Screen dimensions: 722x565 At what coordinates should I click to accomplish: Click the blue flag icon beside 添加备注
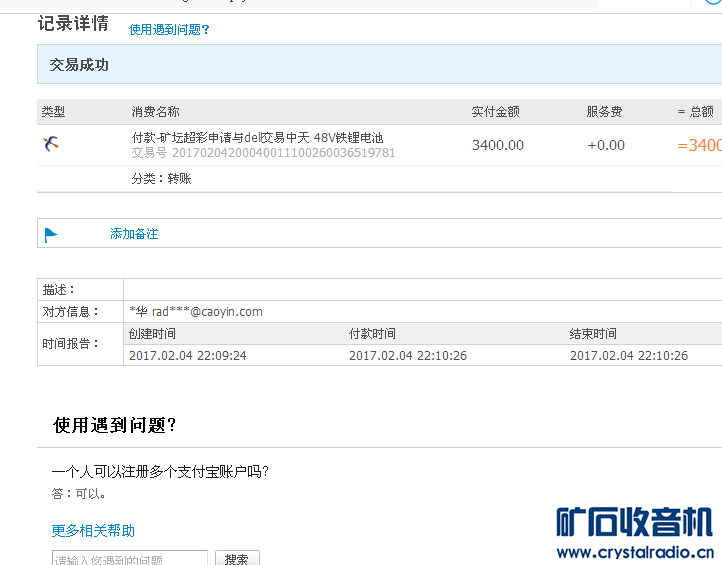[51, 235]
